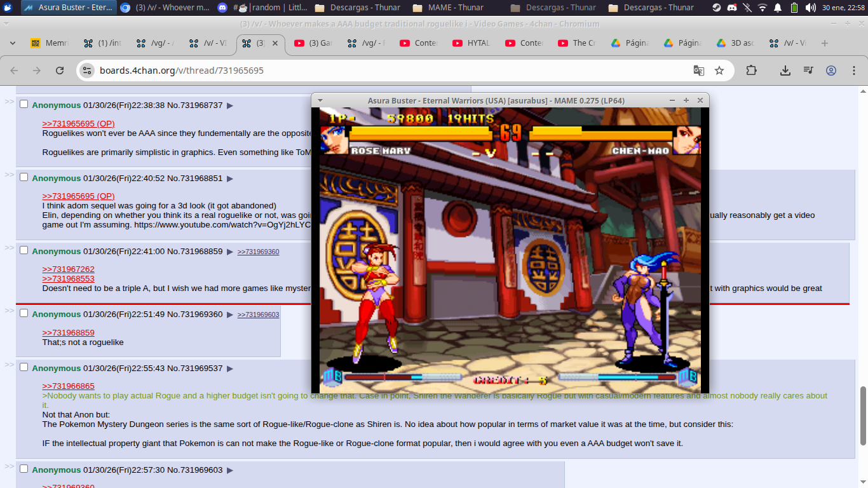This screenshot has width=868, height=488.
Task: Open the browser extensions puzzle icon
Action: [x=751, y=71]
